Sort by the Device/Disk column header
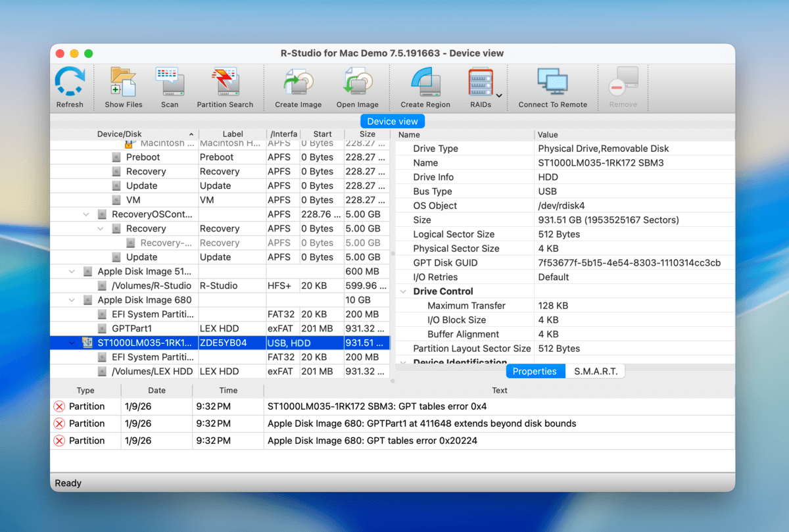This screenshot has width=789, height=532. tap(120, 135)
